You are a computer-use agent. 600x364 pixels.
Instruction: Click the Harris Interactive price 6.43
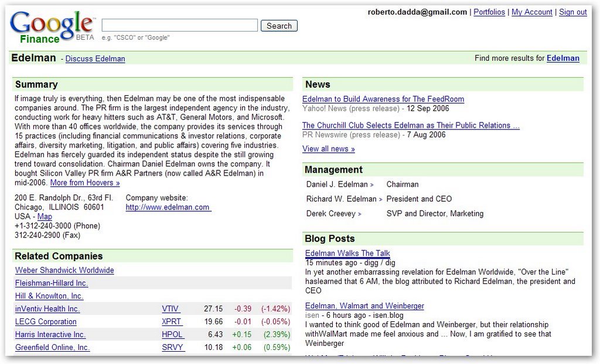[x=216, y=335]
